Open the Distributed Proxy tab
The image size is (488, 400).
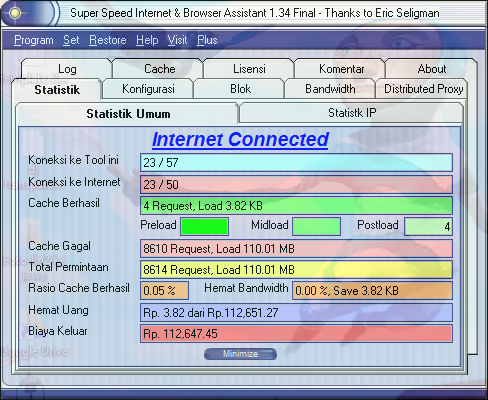(x=423, y=89)
